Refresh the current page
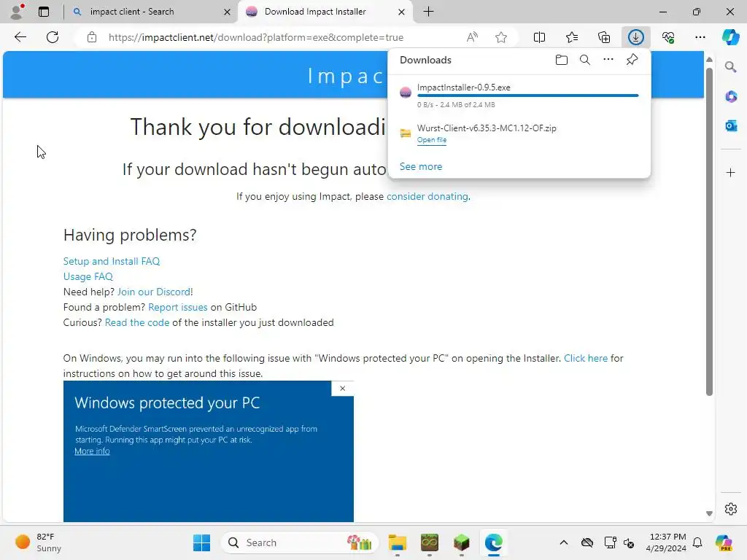The image size is (747, 560). pos(53,37)
